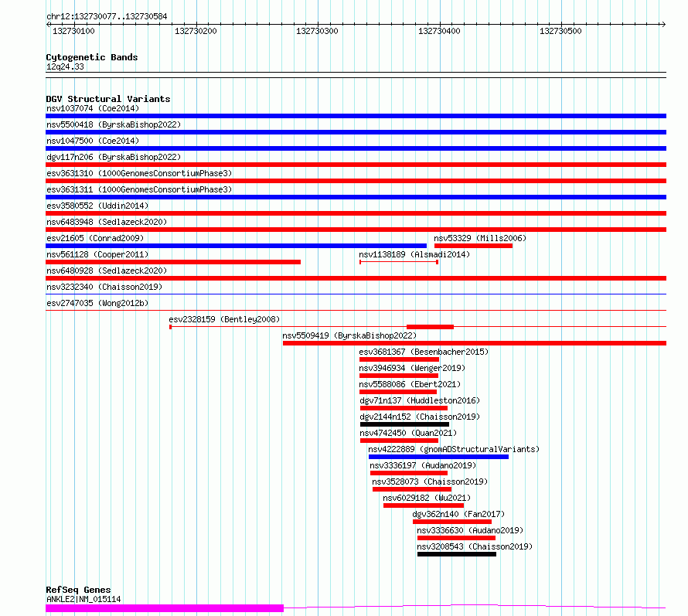Viewport: 688px width, 616px height.
Task: Click the blue bar under nsv1037074
Action: click(356, 116)
